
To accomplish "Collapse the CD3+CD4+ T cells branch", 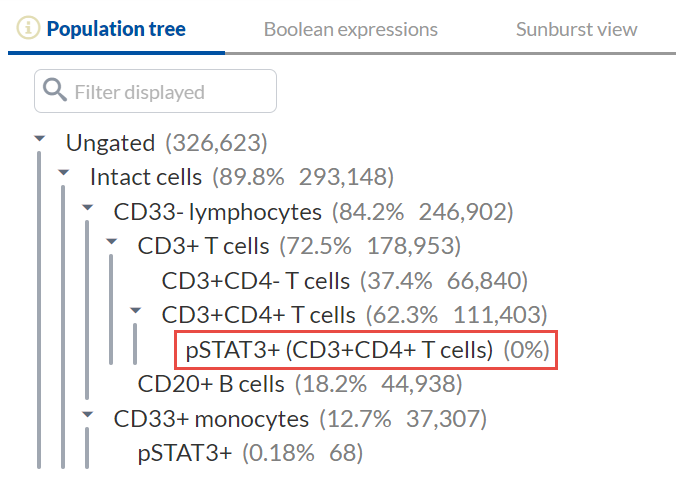I will 135,311.
